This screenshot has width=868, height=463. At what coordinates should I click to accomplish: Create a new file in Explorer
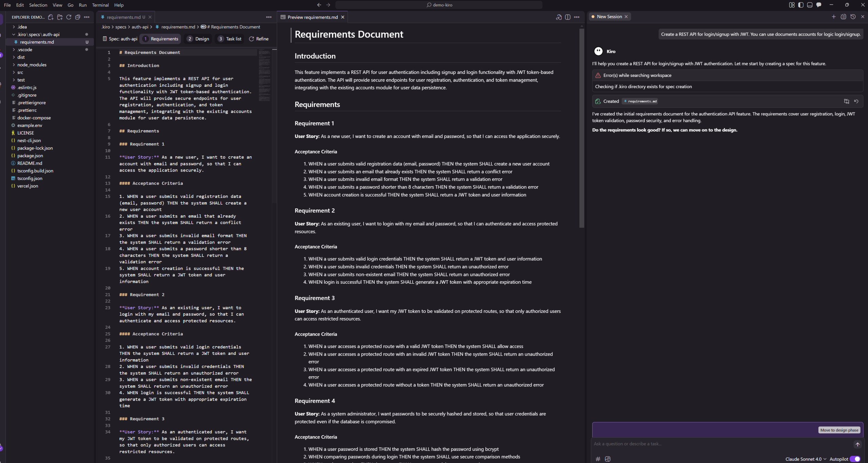click(51, 17)
